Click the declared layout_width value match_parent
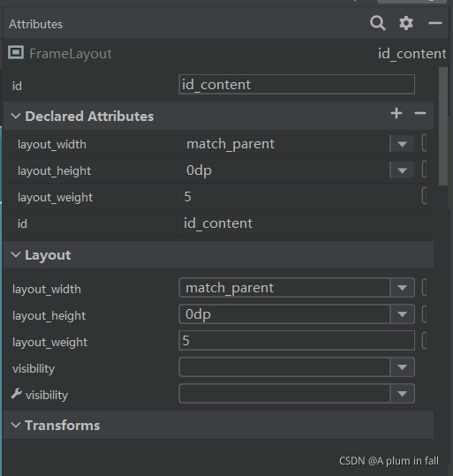 [x=230, y=144]
